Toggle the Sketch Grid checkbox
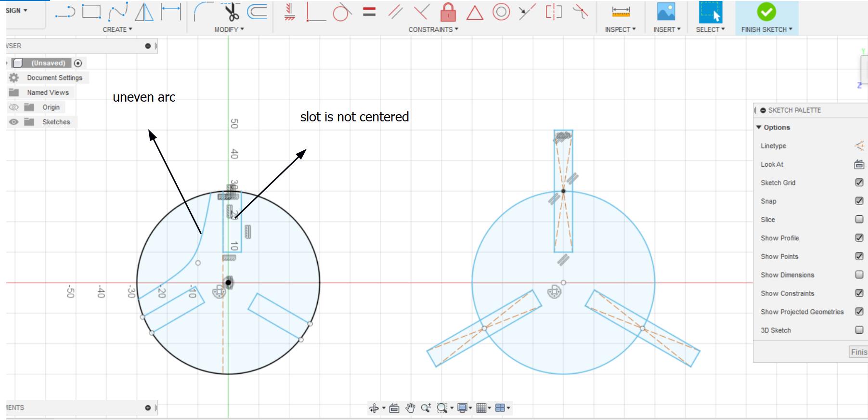 coord(859,183)
